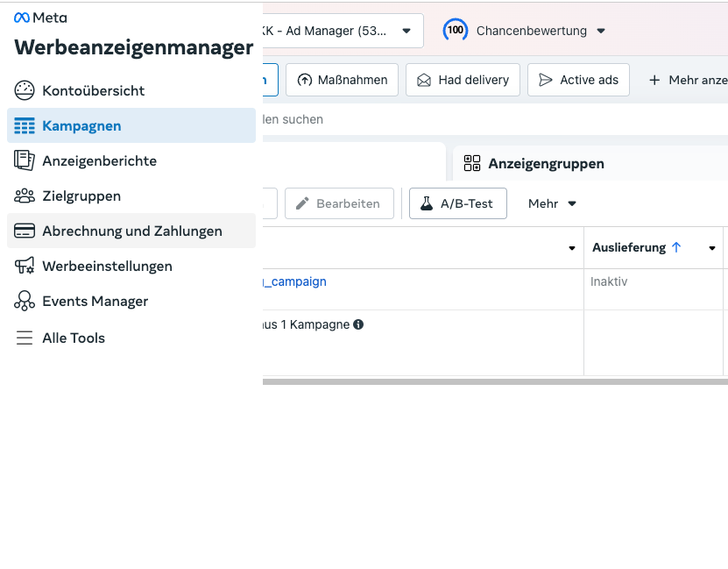This screenshot has height=569, width=728.
Task: Click the Abrechnung credit card icon
Action: [25, 231]
